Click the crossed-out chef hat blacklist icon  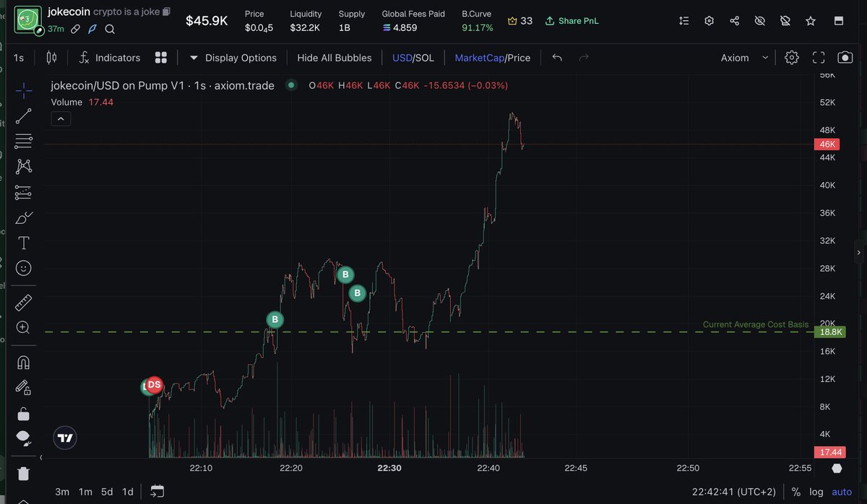click(x=785, y=21)
